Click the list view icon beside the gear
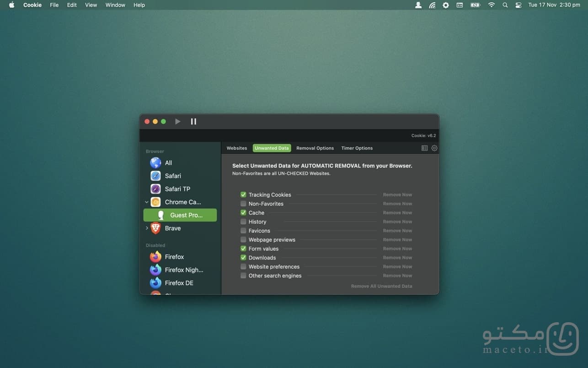 click(x=424, y=148)
